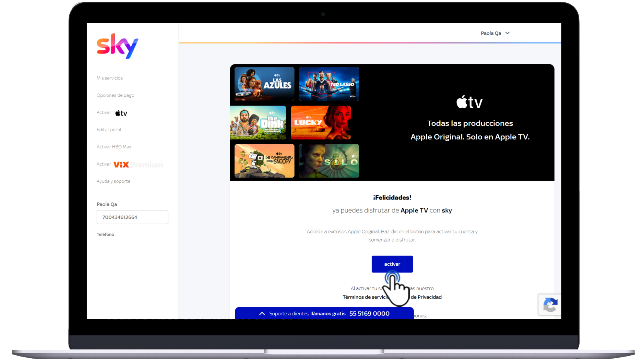
Task: Open Mis servicios in the sidebar
Action: (110, 78)
